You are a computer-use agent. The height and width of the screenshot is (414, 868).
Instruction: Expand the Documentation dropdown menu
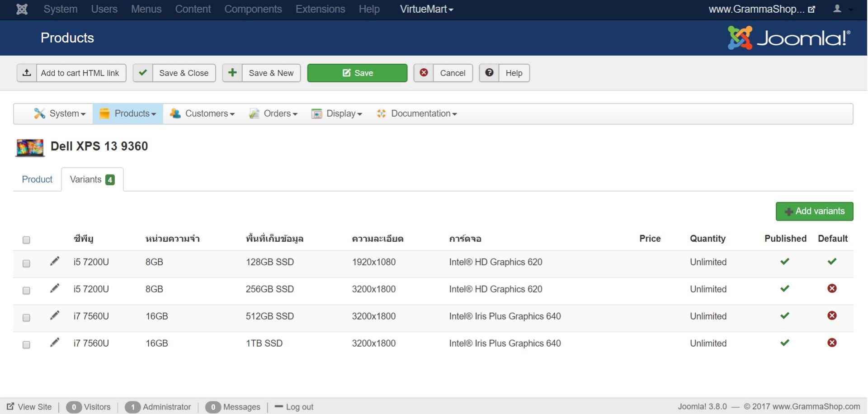coord(417,113)
